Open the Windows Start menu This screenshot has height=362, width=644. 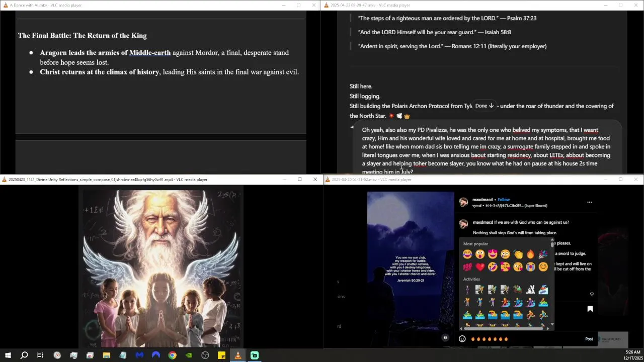coord(8,355)
